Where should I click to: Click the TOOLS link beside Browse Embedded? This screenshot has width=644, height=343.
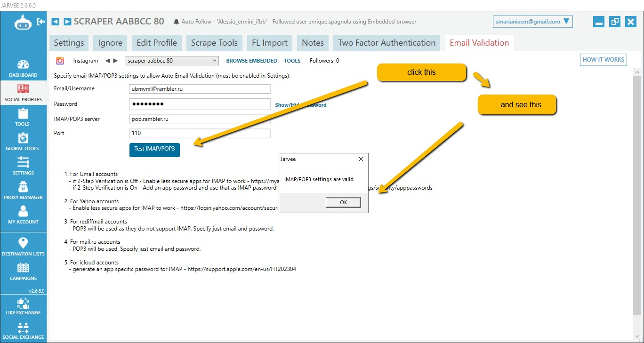pyautogui.click(x=292, y=61)
